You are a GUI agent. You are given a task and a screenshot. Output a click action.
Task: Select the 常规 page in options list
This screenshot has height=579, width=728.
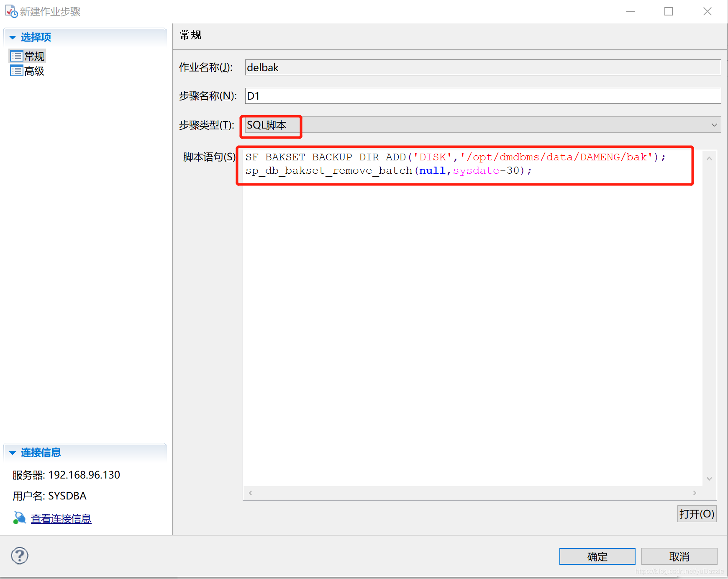[x=28, y=56]
